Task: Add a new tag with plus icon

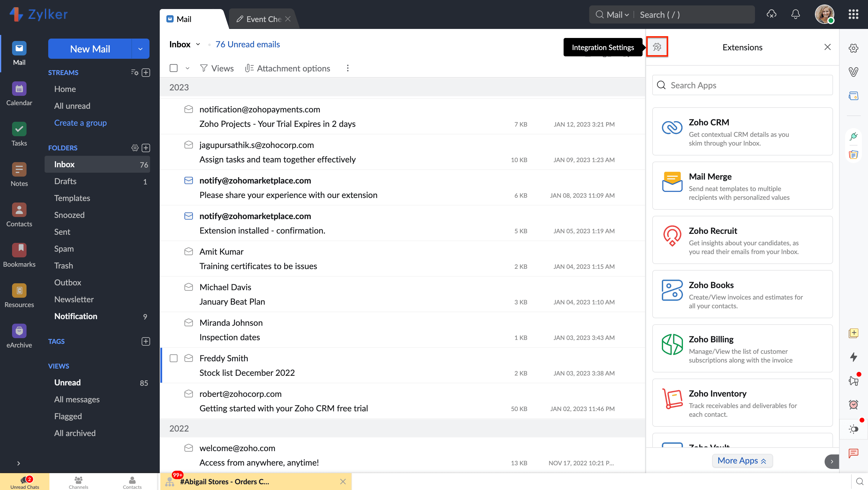Action: 146,341
